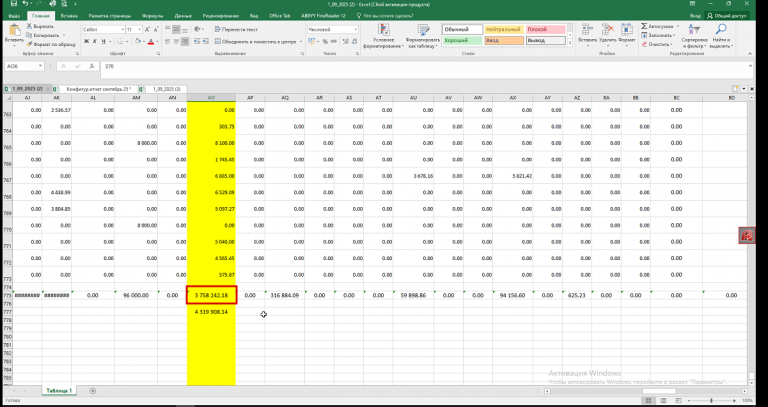Apply the Хороший cell style
The image size is (768, 407).
coord(463,40)
